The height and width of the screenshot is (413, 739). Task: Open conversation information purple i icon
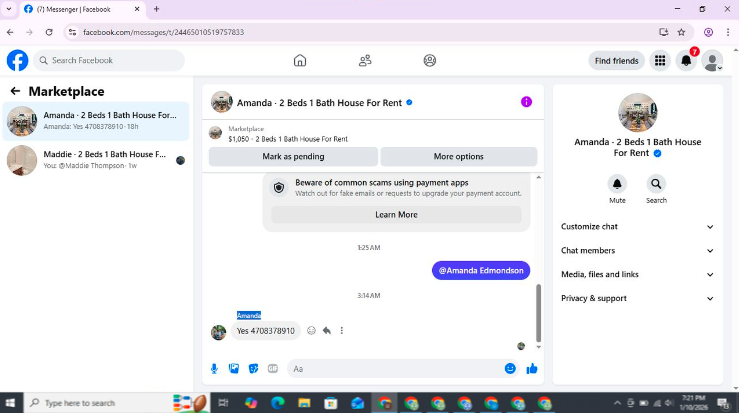526,102
